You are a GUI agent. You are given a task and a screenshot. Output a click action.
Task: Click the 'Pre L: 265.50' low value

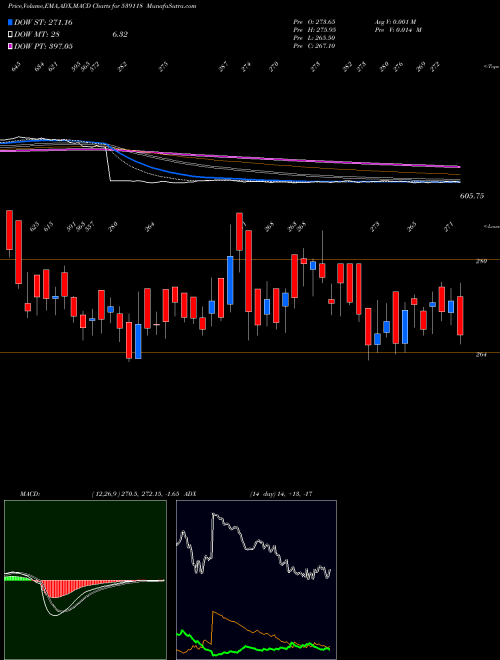[314, 38]
